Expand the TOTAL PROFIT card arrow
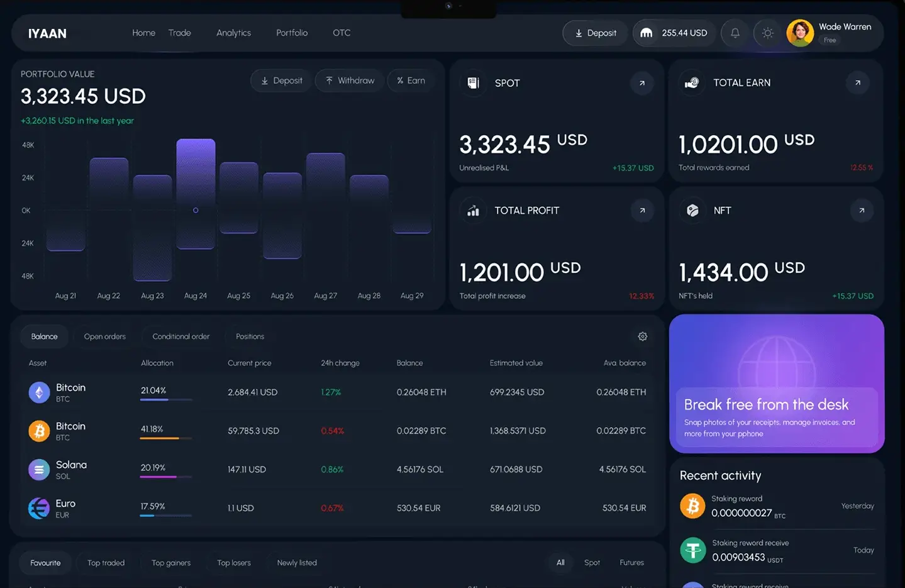Screen dimensions: 905x588 pyautogui.click(x=642, y=211)
